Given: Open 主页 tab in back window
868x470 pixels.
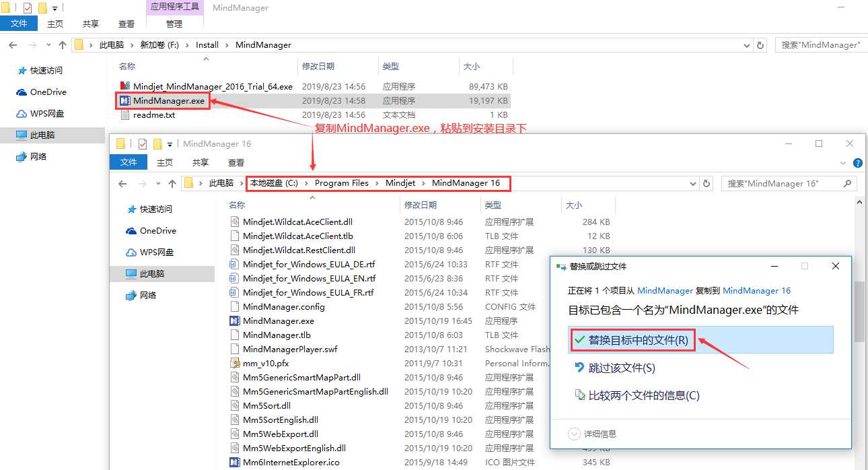Looking at the screenshot, I should click(55, 24).
